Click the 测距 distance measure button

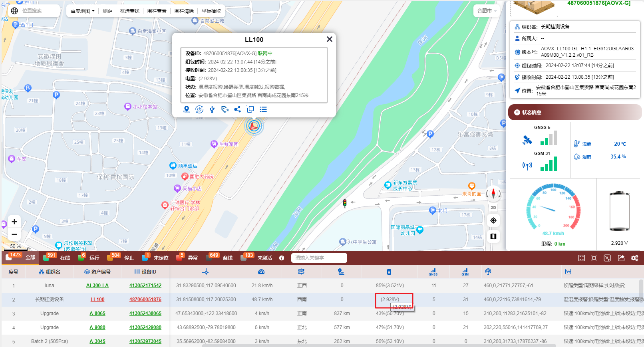pos(107,11)
